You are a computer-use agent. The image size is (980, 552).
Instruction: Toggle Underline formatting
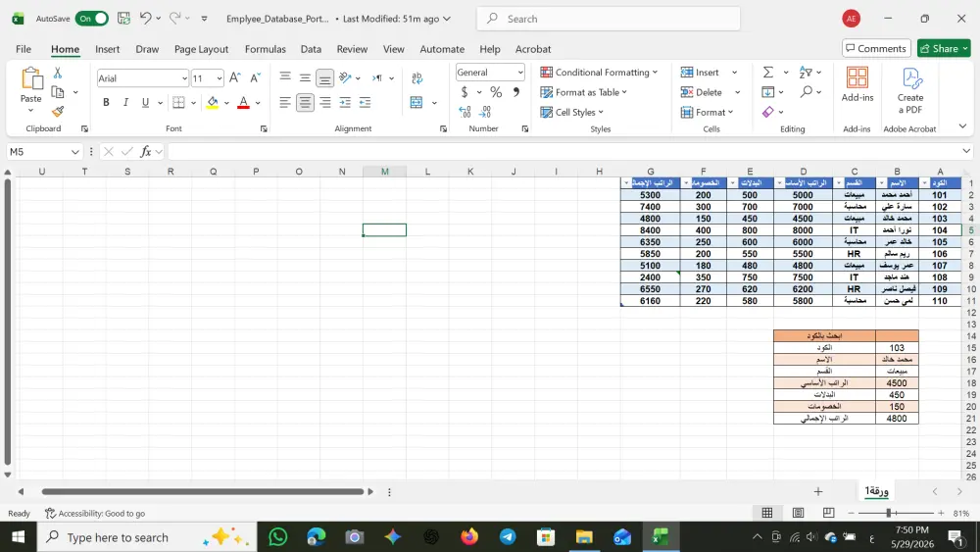[145, 103]
